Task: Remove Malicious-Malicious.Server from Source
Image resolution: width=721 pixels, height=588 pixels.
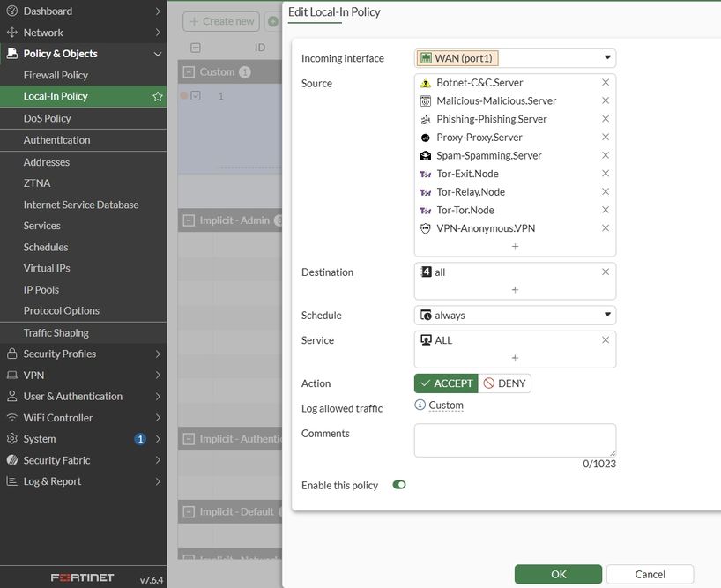Action: [x=606, y=100]
